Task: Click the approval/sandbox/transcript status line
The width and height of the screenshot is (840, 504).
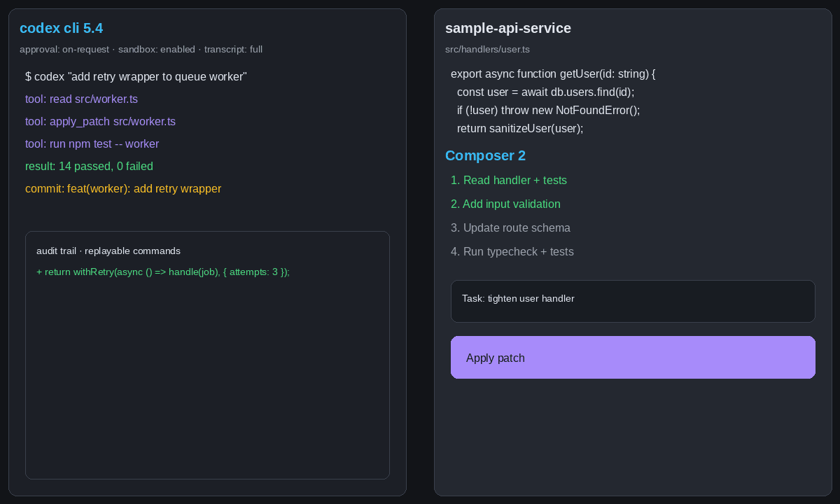Action: click(141, 50)
